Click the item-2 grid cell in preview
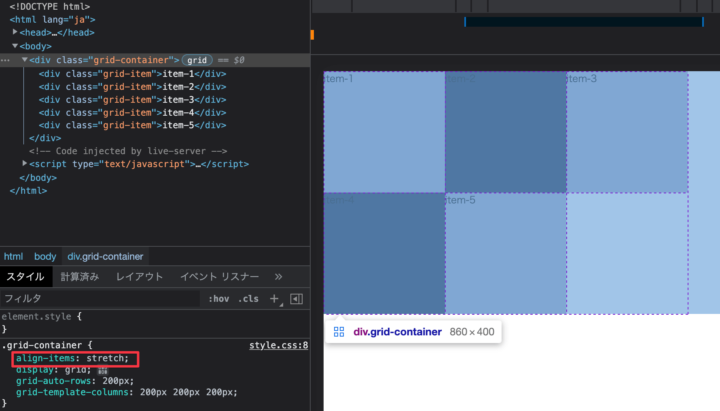Viewport: 720px width, 411px height. (506, 132)
